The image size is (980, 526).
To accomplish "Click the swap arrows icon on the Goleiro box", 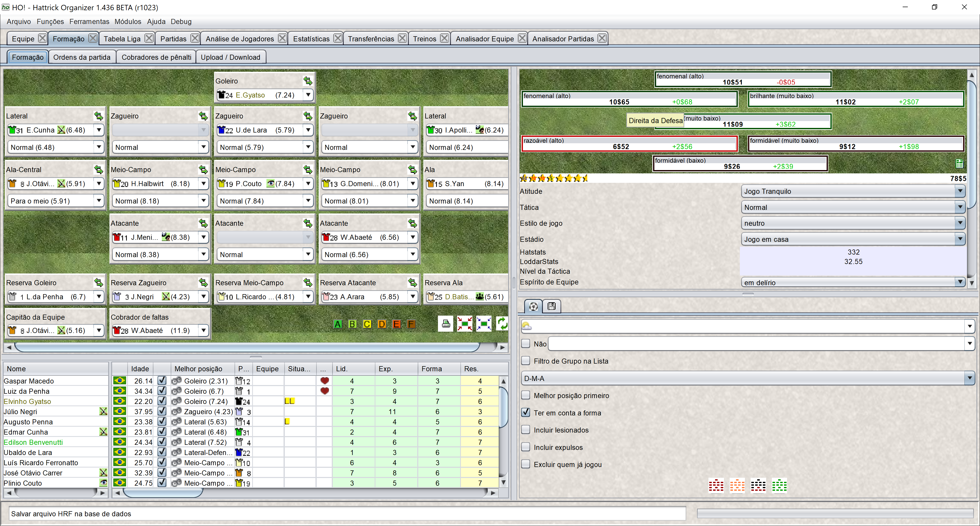I will click(308, 80).
